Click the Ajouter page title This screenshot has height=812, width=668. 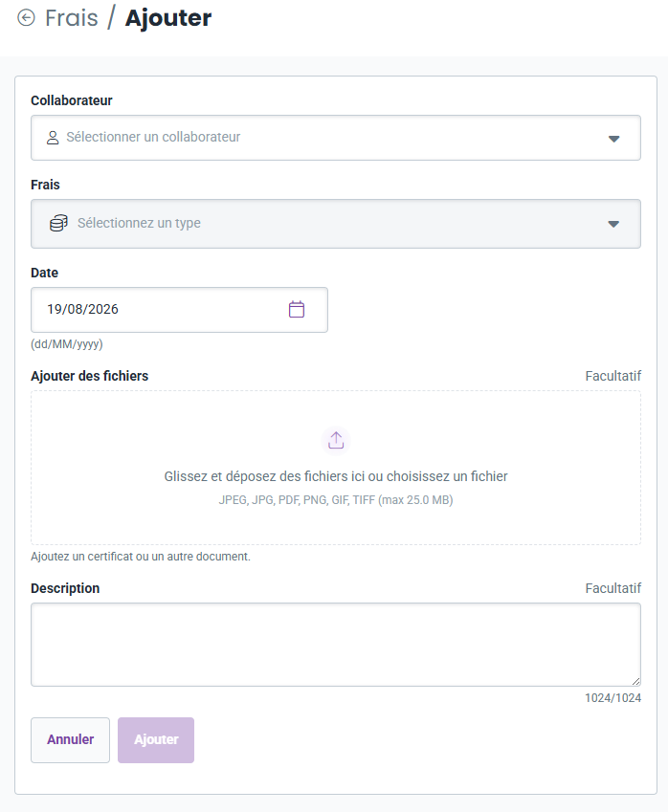pyautogui.click(x=168, y=17)
